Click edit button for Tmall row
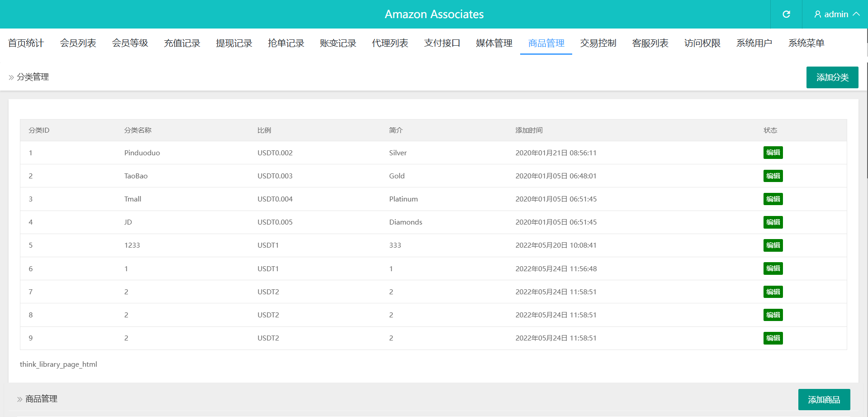Screen dimensions: 868x417 (773, 199)
